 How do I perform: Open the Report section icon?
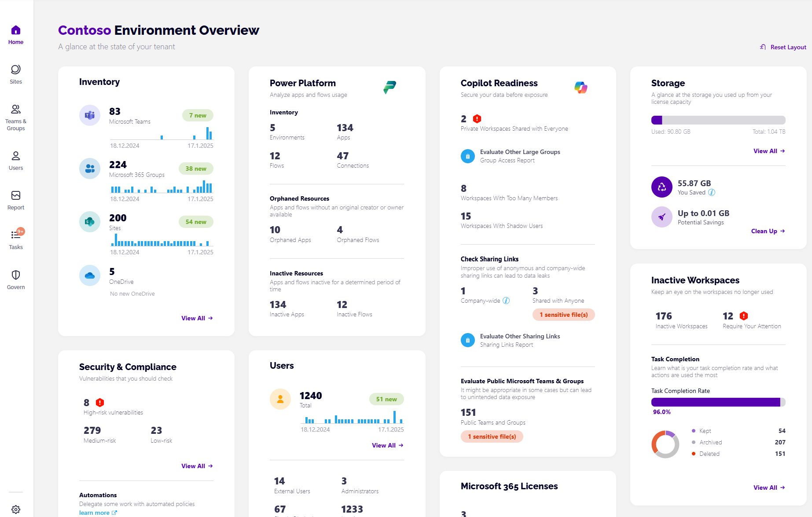point(16,195)
